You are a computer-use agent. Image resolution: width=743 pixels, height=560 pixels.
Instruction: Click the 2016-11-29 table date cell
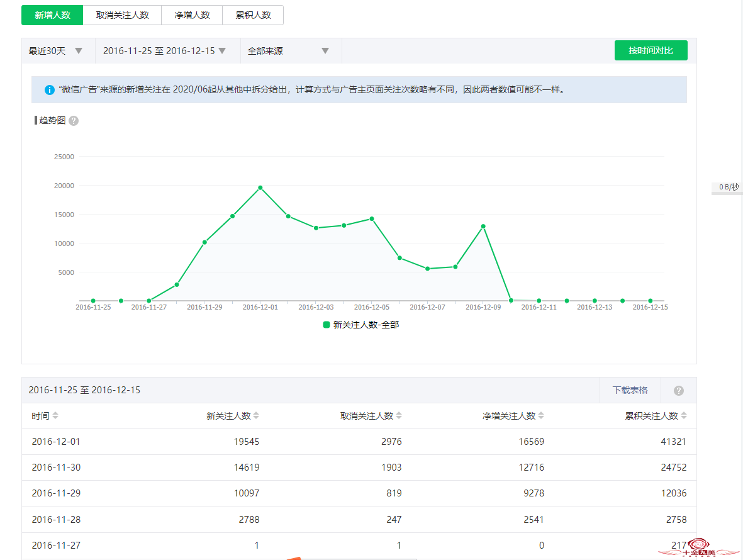point(56,493)
